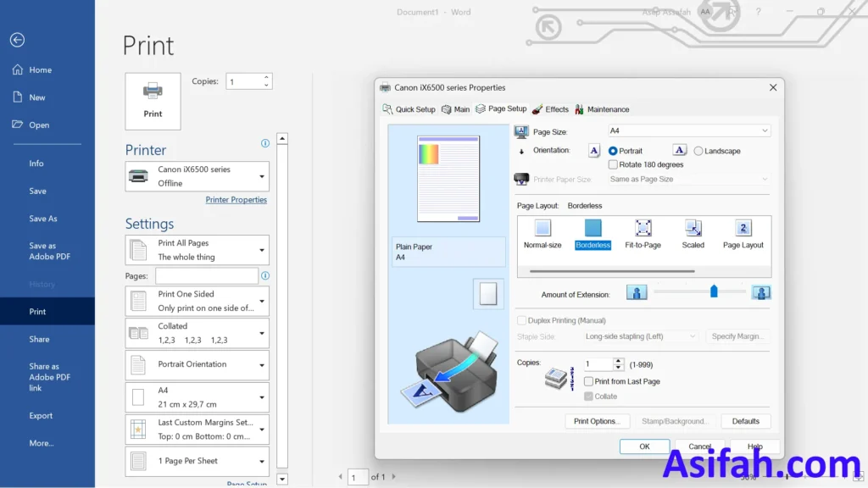Click the page layout horizontal scrollbar
Image resolution: width=868 pixels, height=488 pixels.
pyautogui.click(x=612, y=271)
